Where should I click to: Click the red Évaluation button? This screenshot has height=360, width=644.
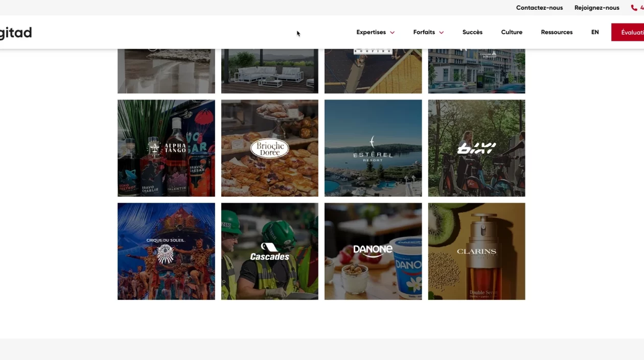coord(628,32)
